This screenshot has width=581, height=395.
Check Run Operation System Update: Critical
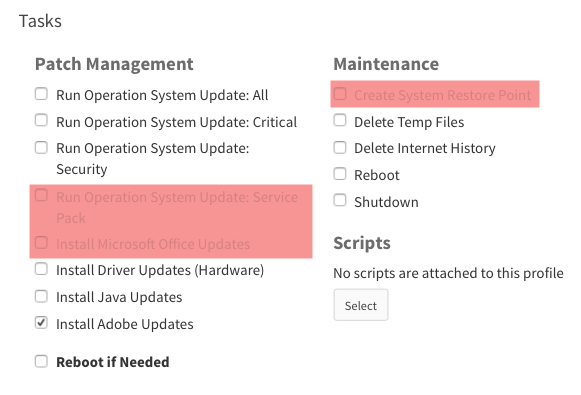pyautogui.click(x=41, y=120)
